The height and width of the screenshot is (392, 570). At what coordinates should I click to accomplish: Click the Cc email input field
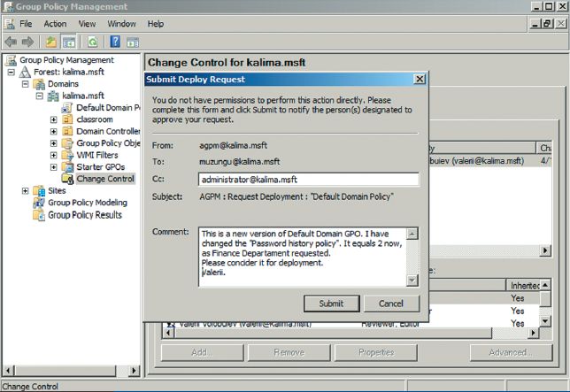point(308,180)
